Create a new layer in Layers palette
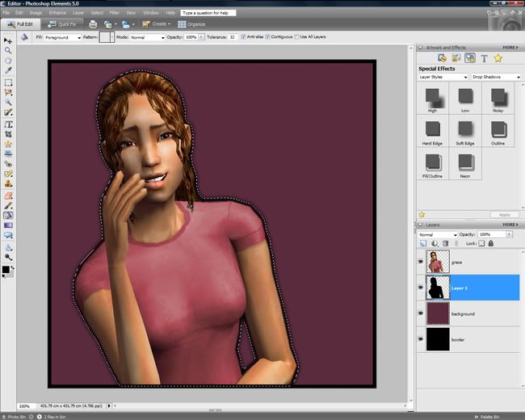The image size is (525, 420). tap(423, 243)
